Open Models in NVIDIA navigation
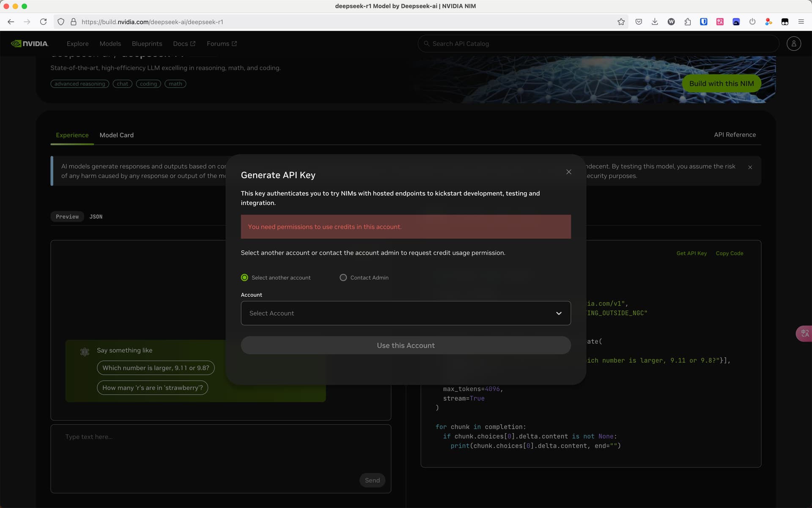The image size is (812, 508). click(110, 44)
